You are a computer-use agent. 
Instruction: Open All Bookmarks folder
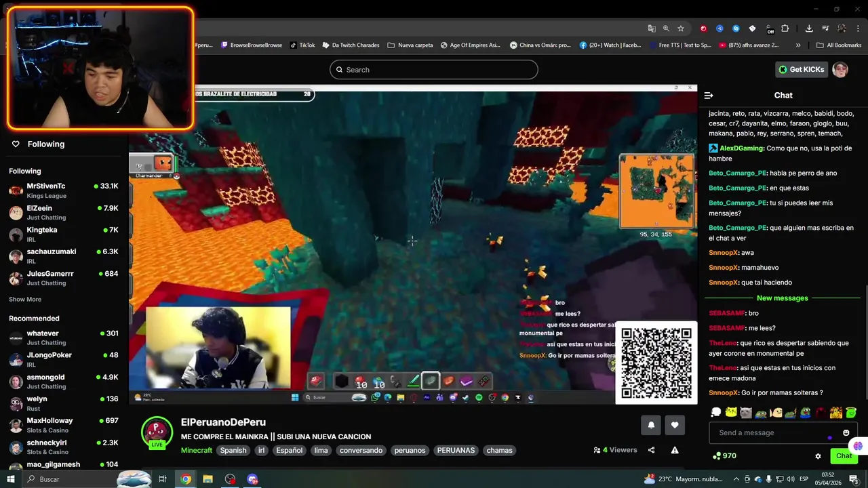(839, 45)
